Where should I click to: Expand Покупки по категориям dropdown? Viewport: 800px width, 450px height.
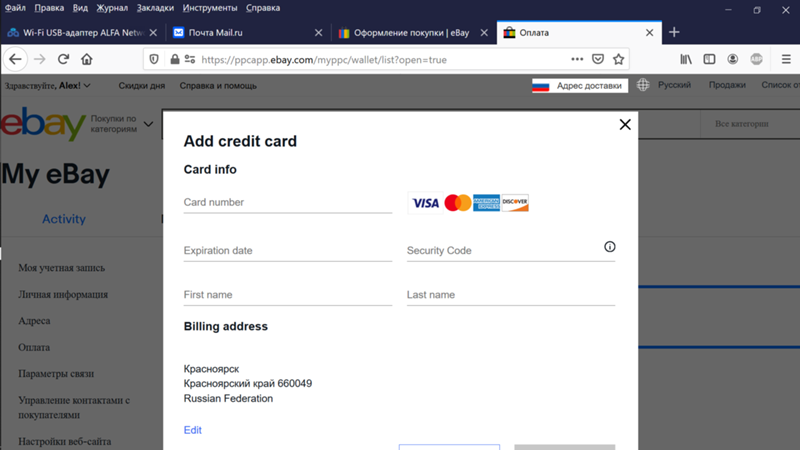point(121,123)
